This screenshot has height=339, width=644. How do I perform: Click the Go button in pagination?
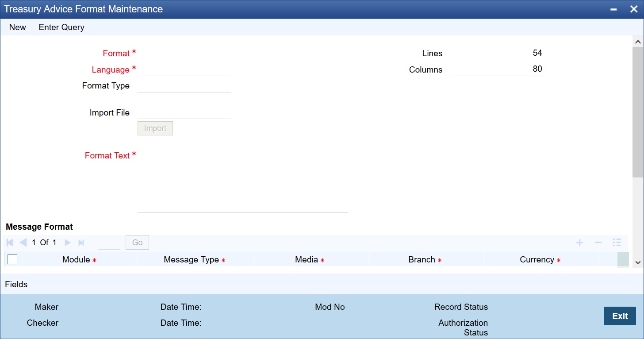138,243
